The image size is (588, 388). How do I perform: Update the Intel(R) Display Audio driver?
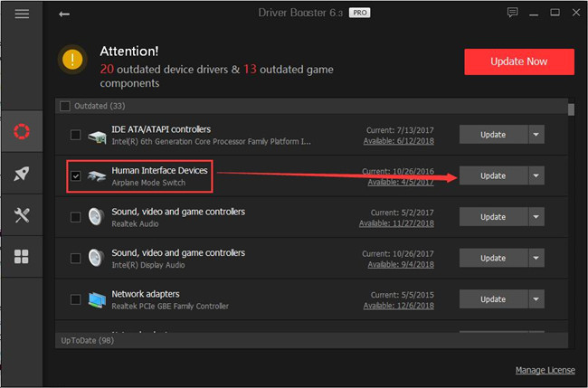pyautogui.click(x=494, y=258)
